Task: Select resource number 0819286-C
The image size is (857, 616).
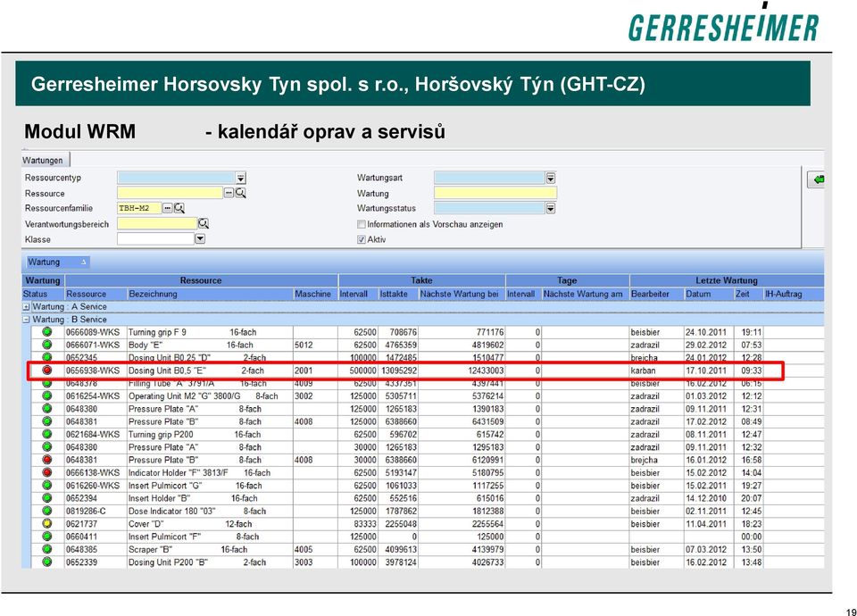Action: coord(96,511)
